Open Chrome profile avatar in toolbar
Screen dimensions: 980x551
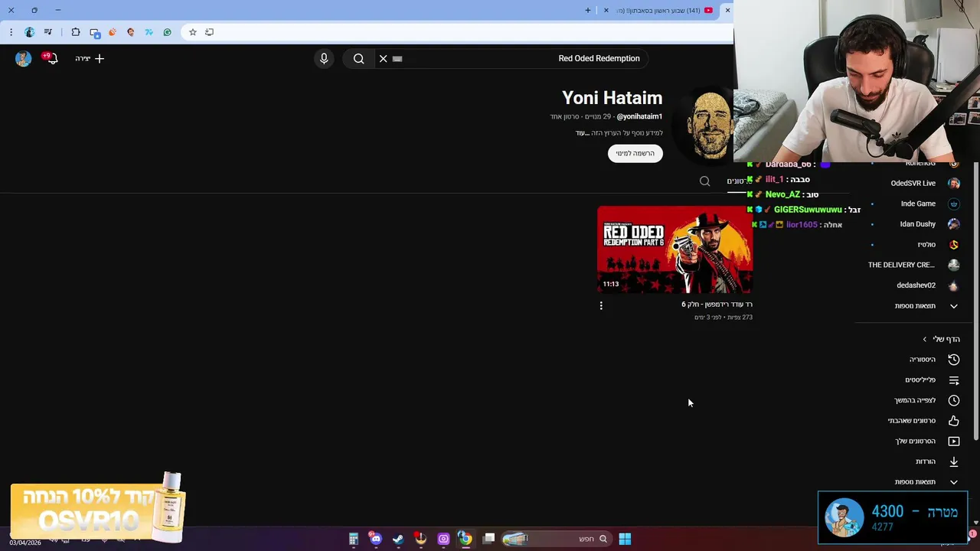pos(29,32)
